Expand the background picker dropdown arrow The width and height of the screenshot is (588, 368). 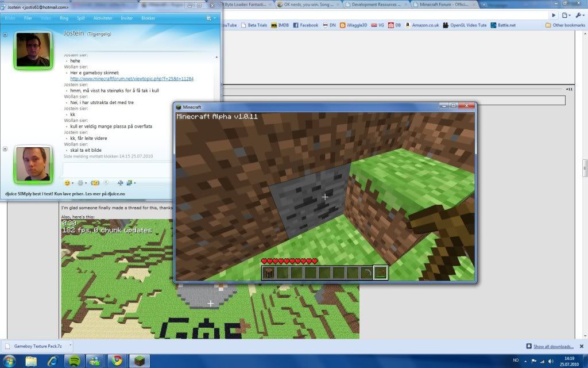[x=134, y=183]
